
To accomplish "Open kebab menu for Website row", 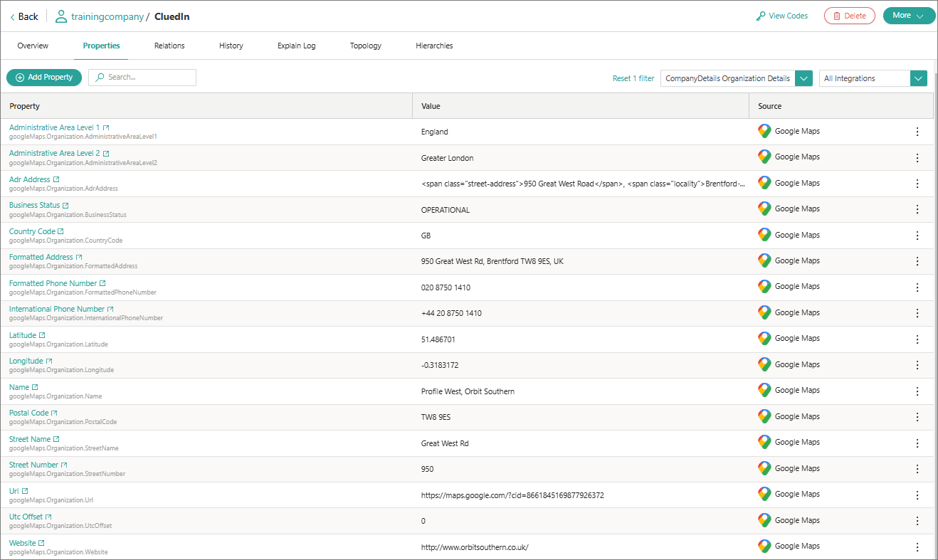I will click(917, 547).
